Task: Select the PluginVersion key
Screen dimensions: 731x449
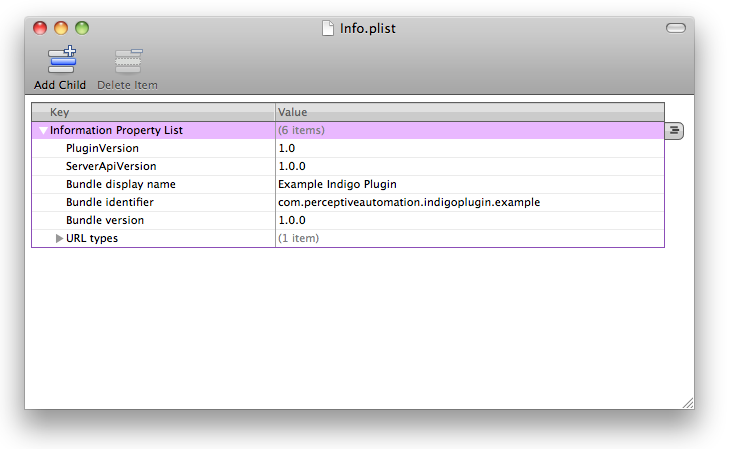Action: click(102, 148)
